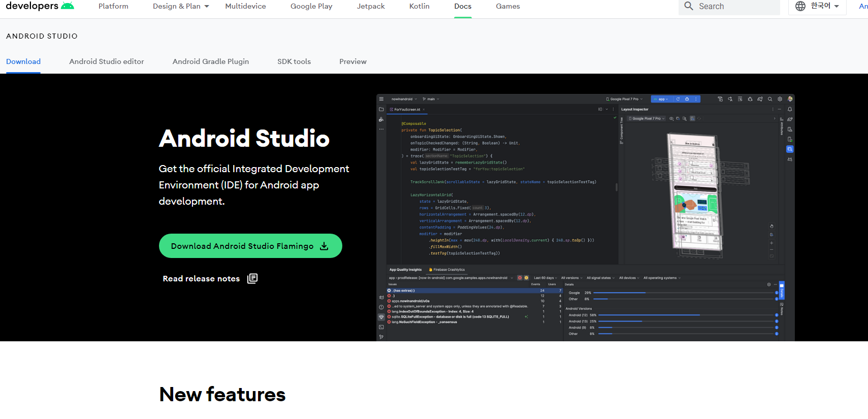Switch to the Android Gradle Plugin tab
The width and height of the screenshot is (868, 419).
pyautogui.click(x=211, y=61)
